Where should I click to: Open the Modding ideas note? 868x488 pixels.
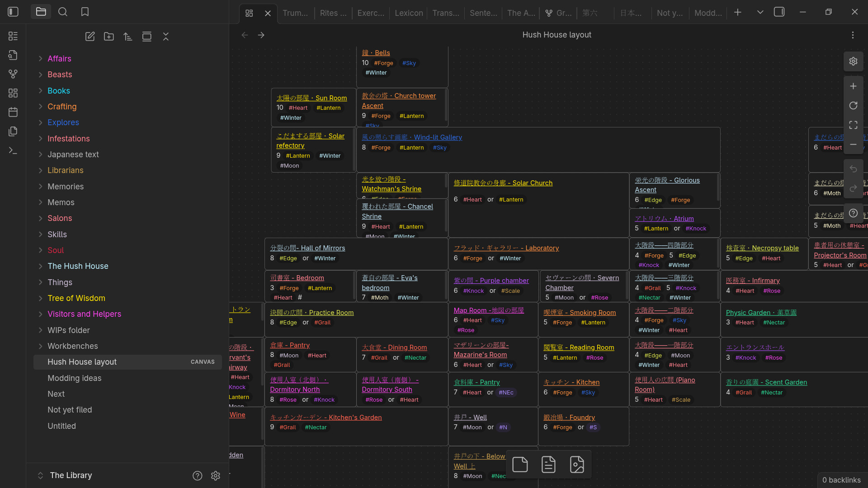click(x=74, y=378)
